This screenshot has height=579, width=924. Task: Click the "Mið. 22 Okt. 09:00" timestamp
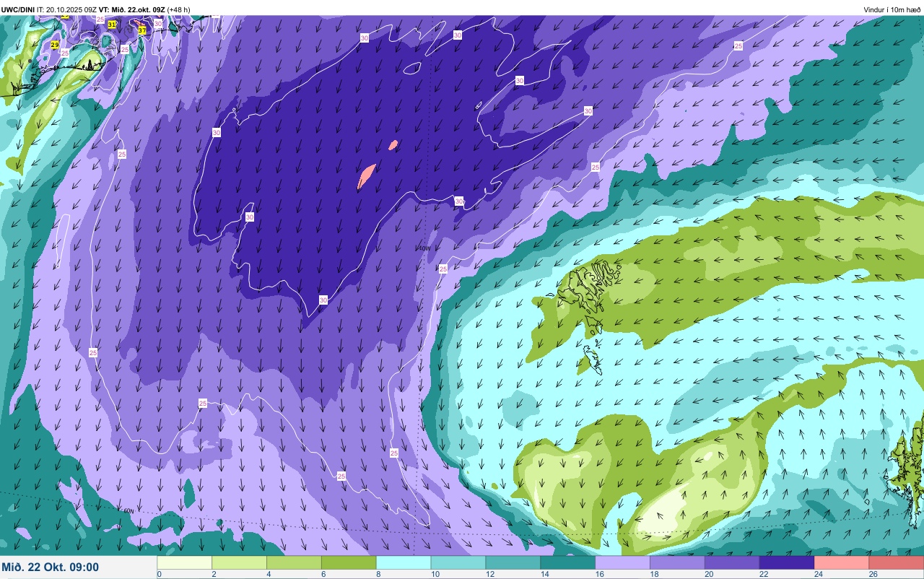pos(51,567)
